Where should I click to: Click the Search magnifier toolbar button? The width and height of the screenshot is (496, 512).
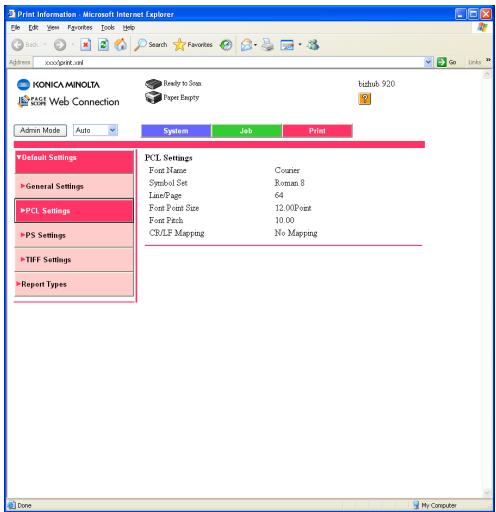click(150, 45)
